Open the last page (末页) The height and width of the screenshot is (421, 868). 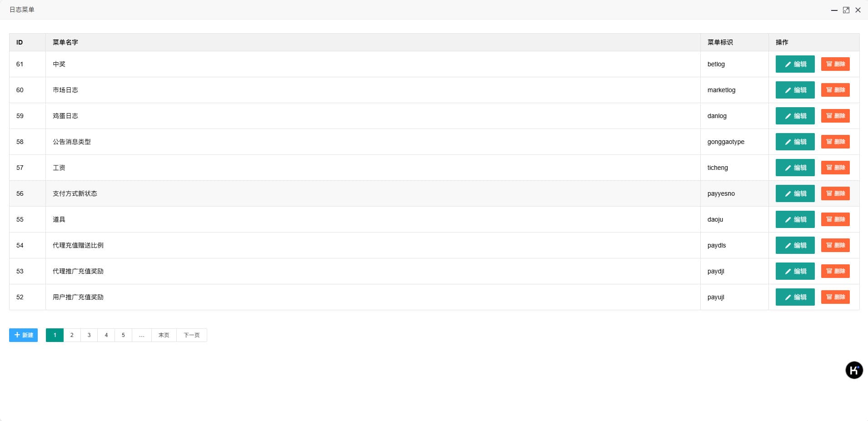click(x=164, y=335)
